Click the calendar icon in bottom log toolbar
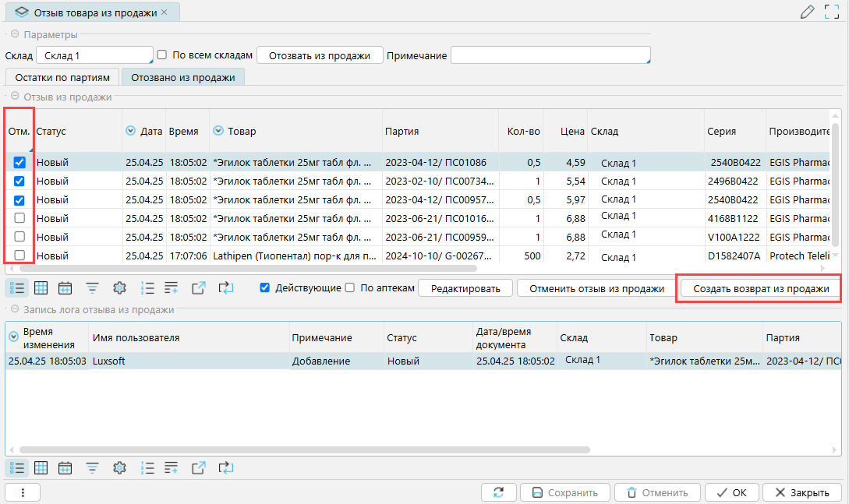The image size is (849, 504). pos(65,468)
